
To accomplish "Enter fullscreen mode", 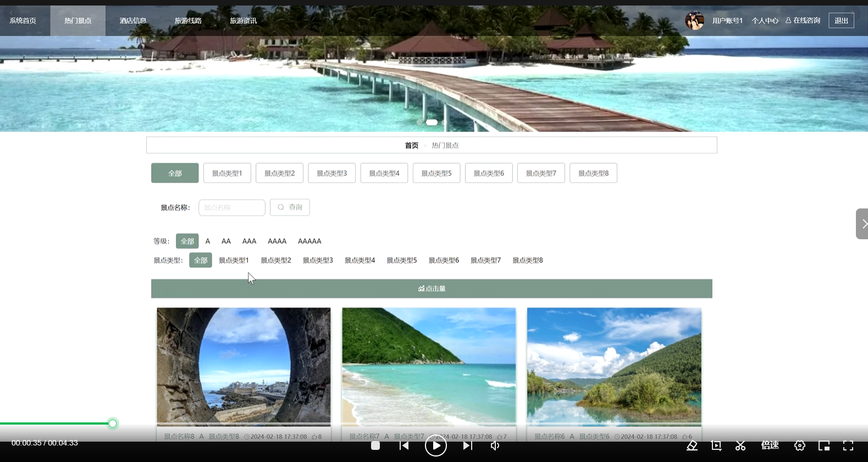I will click(848, 446).
